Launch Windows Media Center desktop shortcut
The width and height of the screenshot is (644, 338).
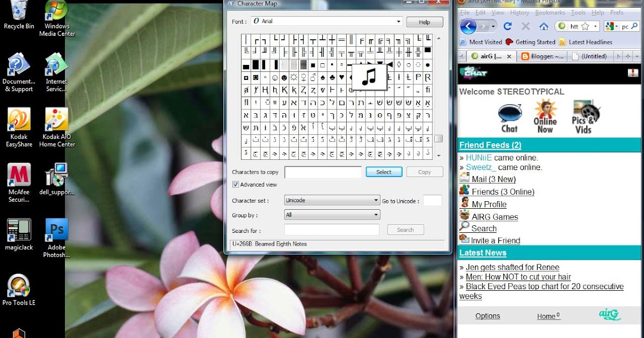tap(57, 19)
